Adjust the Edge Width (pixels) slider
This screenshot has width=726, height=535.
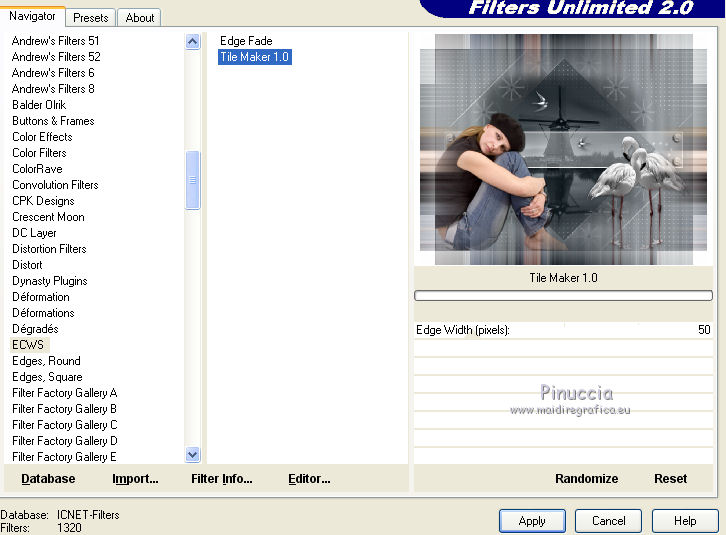pos(563,330)
